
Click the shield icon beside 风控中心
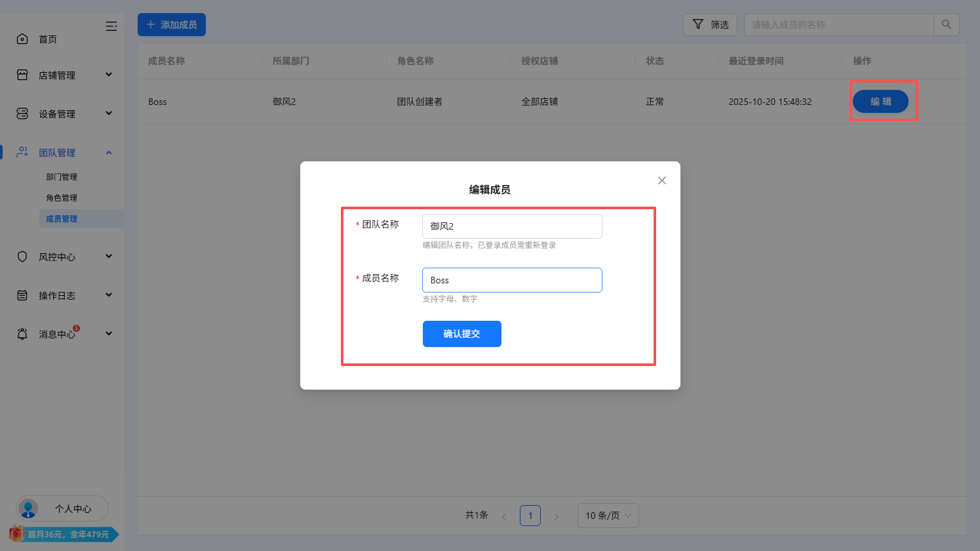point(22,257)
